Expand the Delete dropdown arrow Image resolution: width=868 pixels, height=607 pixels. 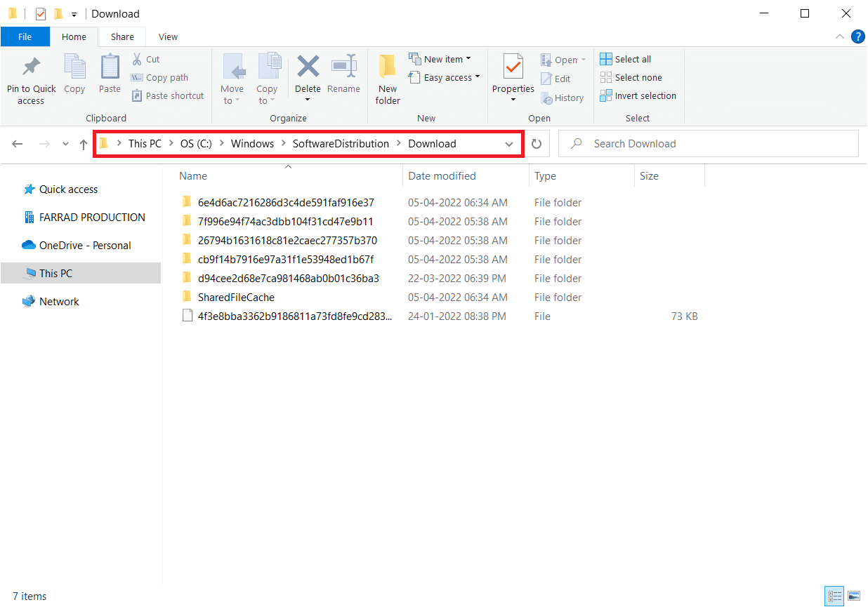(x=308, y=100)
